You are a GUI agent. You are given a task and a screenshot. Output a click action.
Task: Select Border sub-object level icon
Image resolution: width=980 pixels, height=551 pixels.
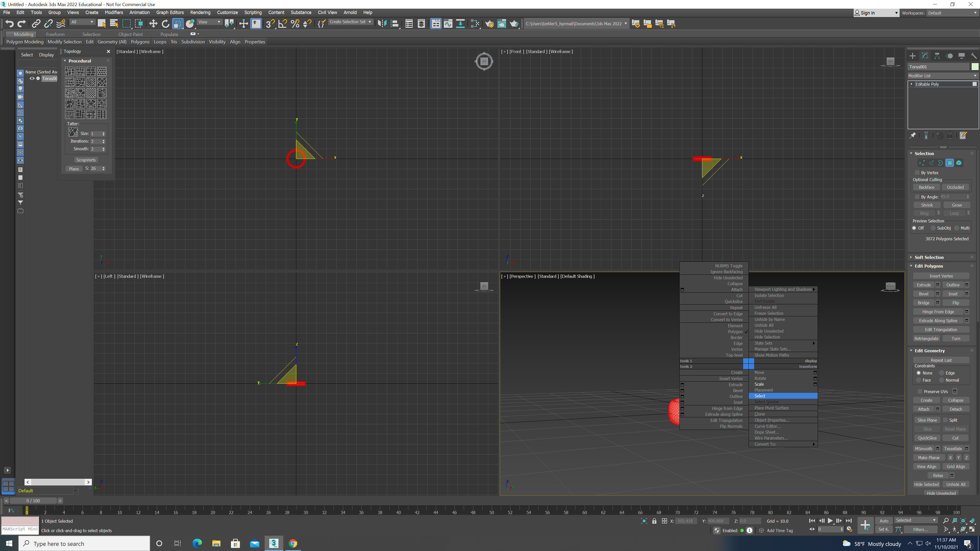point(940,163)
